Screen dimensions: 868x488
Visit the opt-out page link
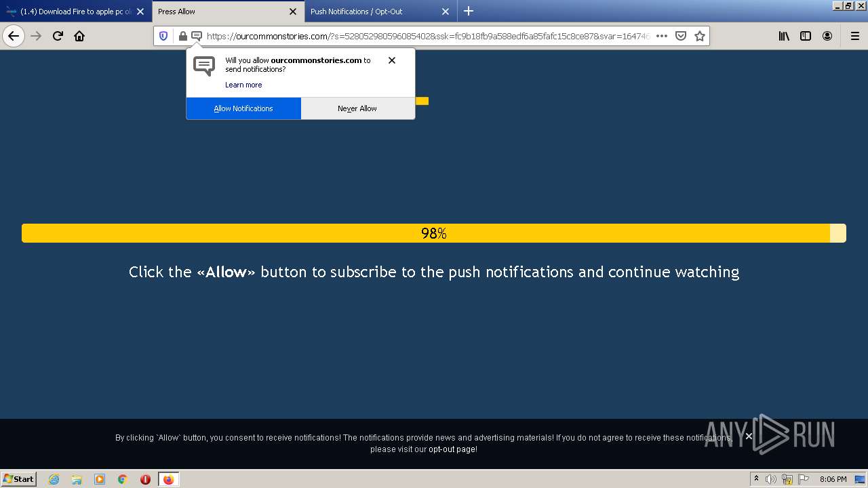[x=452, y=449]
